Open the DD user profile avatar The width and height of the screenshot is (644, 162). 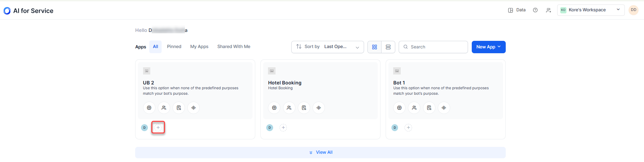(633, 10)
